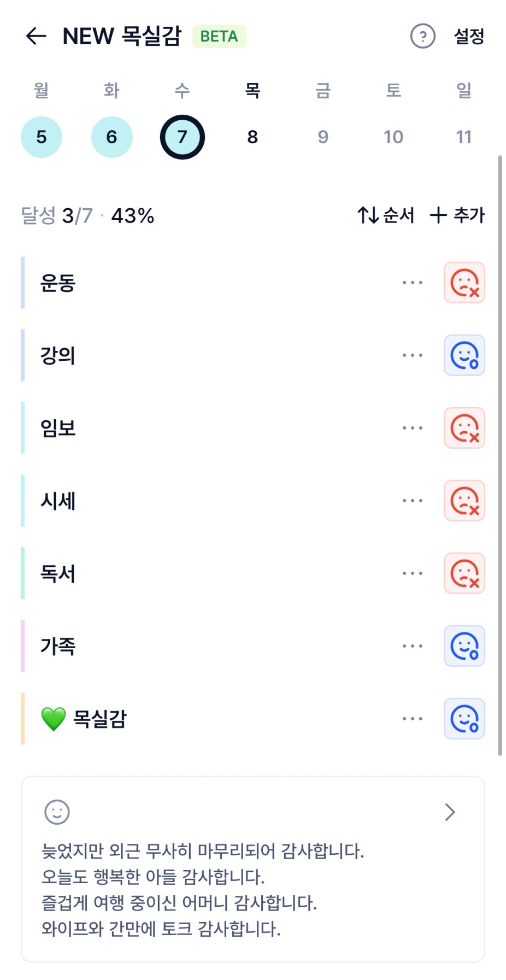Tap the gratitude journal text entry
This screenshot has width=506, height=980.
click(x=203, y=890)
